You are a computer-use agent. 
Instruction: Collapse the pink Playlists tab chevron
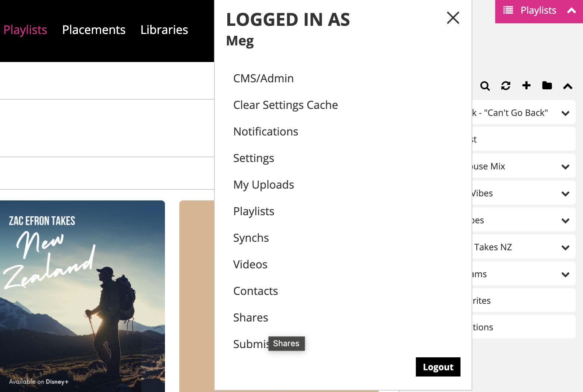pyautogui.click(x=571, y=11)
